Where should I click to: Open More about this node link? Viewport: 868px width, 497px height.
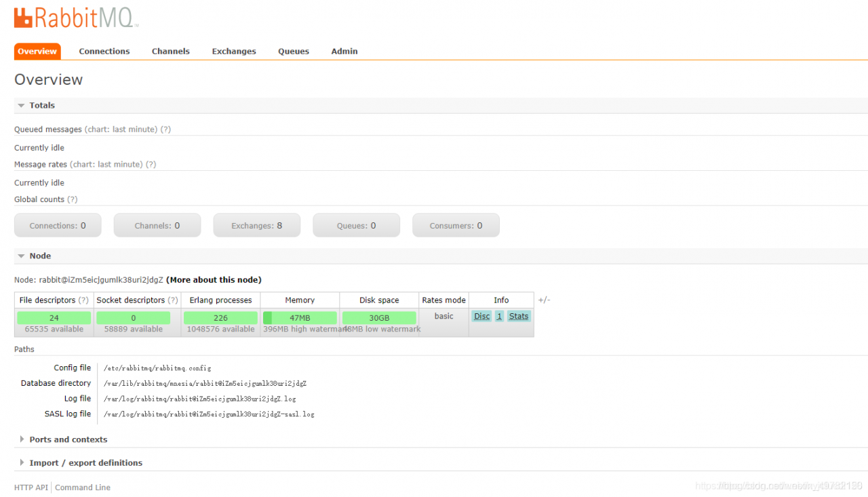coord(214,280)
